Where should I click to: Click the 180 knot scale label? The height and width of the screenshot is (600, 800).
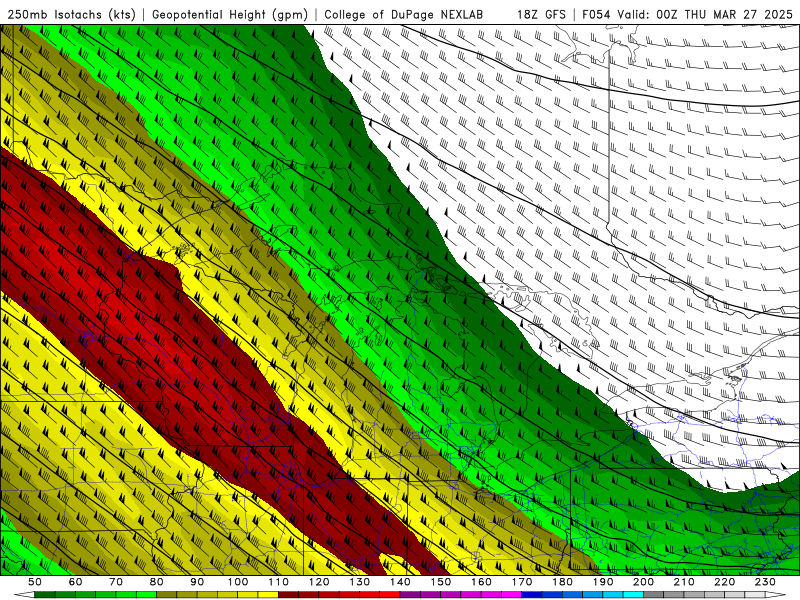562,582
